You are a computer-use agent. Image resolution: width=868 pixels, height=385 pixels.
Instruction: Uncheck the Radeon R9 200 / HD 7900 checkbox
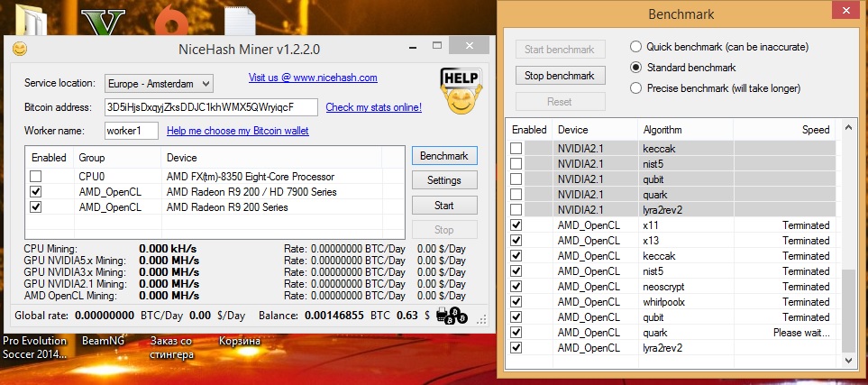tap(35, 192)
